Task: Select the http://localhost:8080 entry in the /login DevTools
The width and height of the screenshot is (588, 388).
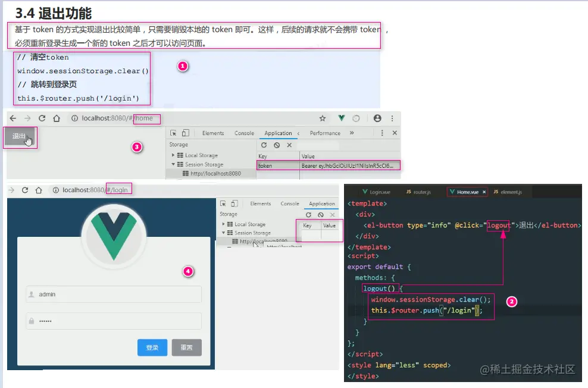Action: (260, 242)
